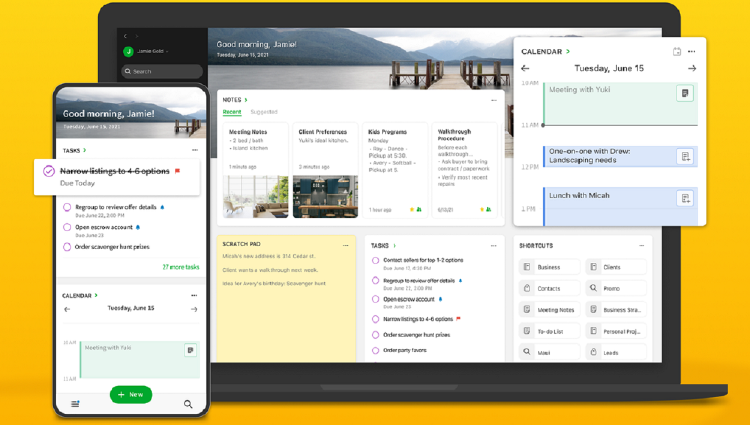Open Walkthrough Procedure note card
Screen dimensions: 750x425
tap(464, 170)
